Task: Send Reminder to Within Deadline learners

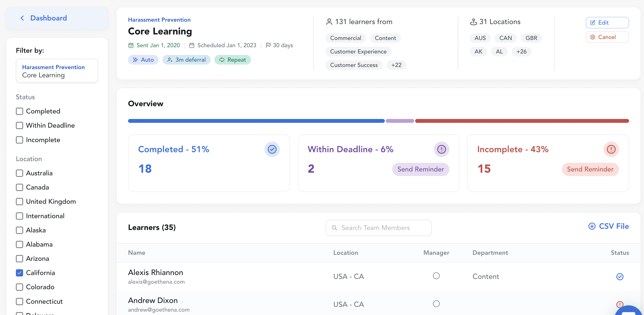Action: pos(420,169)
